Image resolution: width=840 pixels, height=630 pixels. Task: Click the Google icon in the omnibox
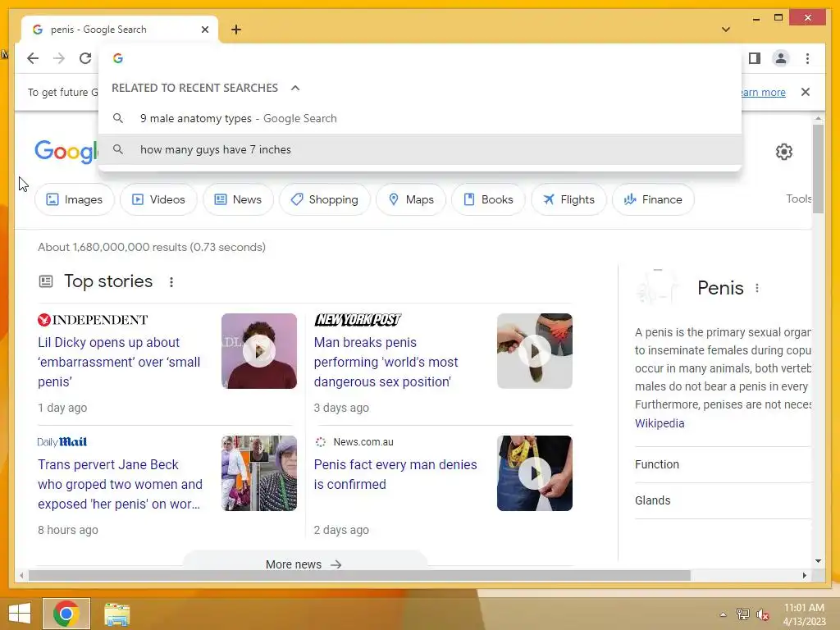click(x=118, y=58)
